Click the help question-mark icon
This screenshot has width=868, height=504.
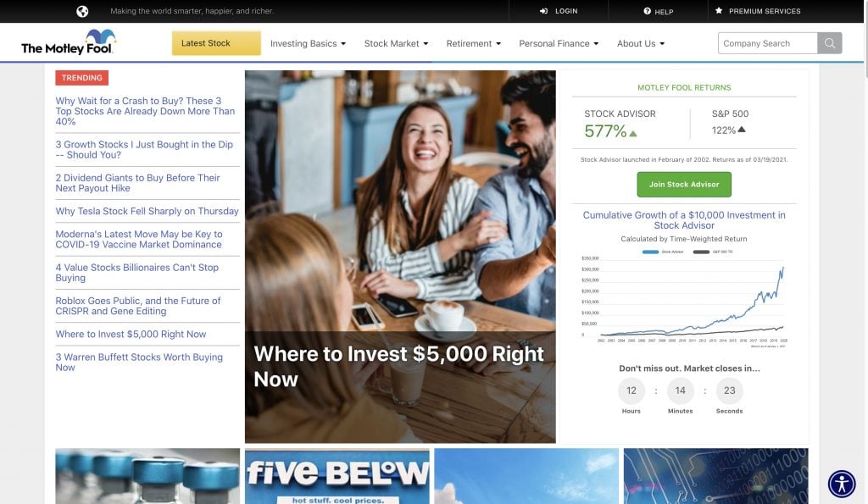(x=647, y=11)
